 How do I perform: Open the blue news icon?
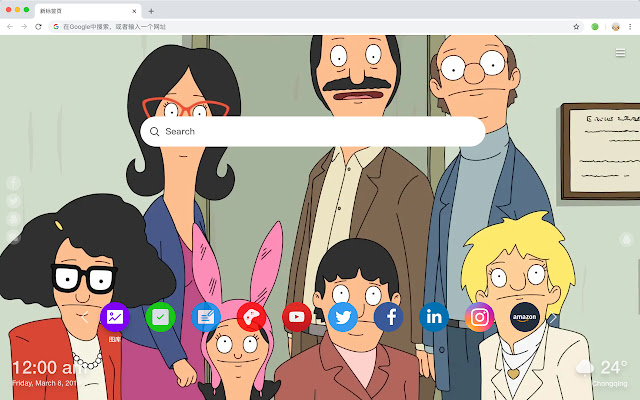(x=205, y=317)
